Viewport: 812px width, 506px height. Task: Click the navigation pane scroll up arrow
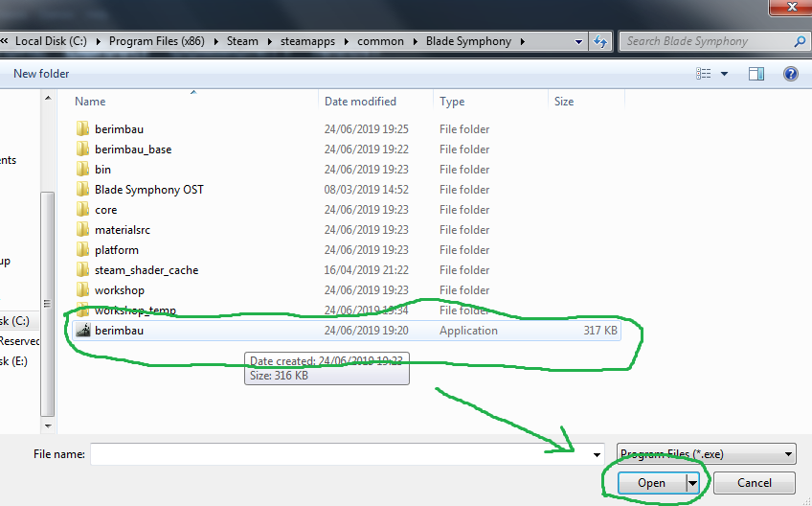pyautogui.click(x=48, y=98)
